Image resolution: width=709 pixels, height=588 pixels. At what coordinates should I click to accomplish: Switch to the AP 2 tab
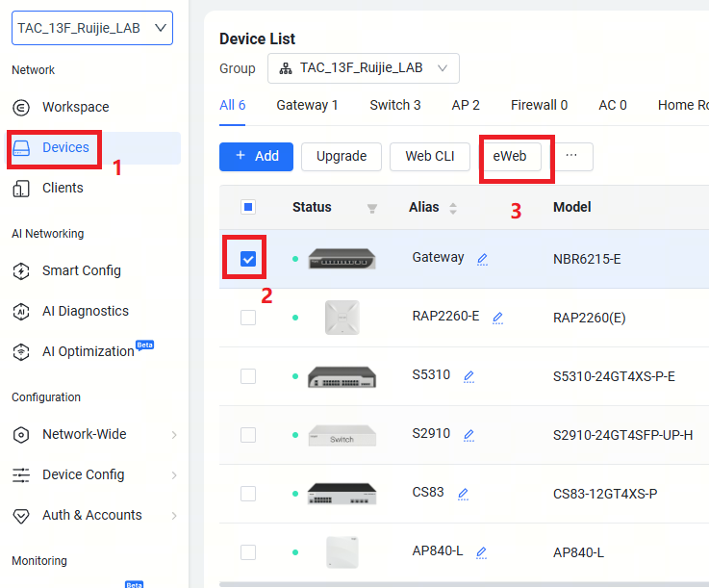pyautogui.click(x=466, y=106)
